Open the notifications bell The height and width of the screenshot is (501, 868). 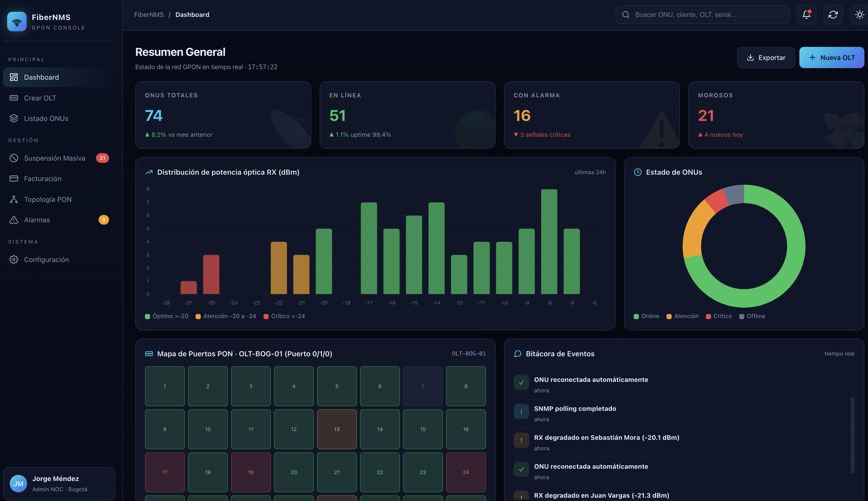click(x=806, y=14)
